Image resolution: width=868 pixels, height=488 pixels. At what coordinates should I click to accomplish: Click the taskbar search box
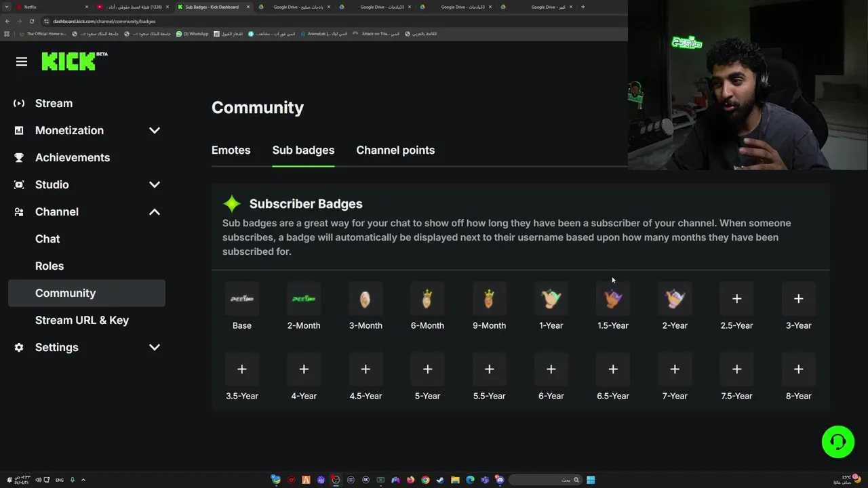tap(545, 480)
